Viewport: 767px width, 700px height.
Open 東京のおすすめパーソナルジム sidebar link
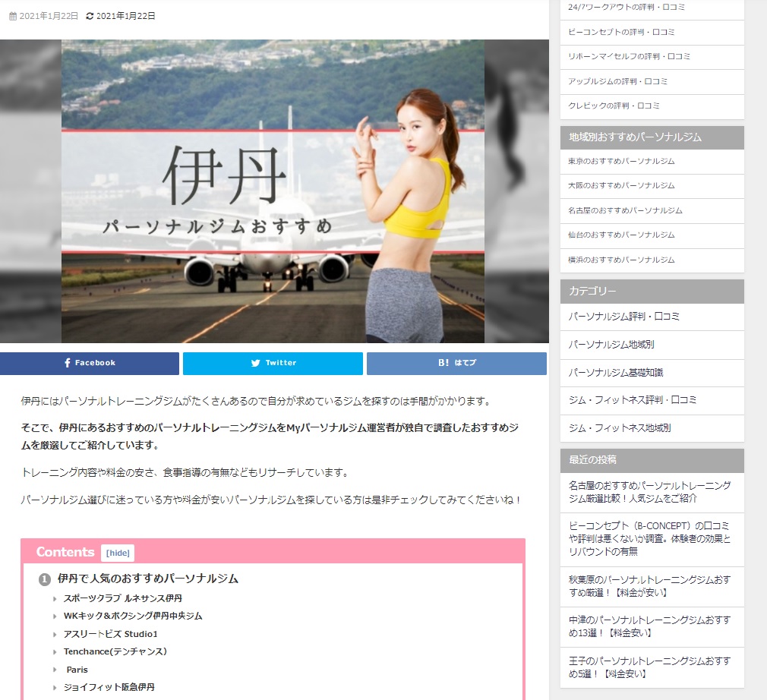click(x=621, y=161)
